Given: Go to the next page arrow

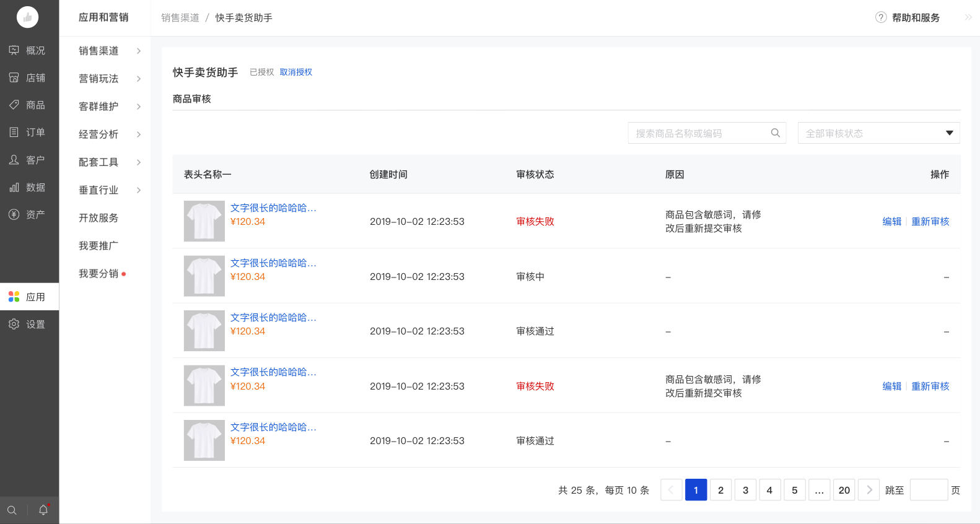Looking at the screenshot, I should (x=869, y=490).
